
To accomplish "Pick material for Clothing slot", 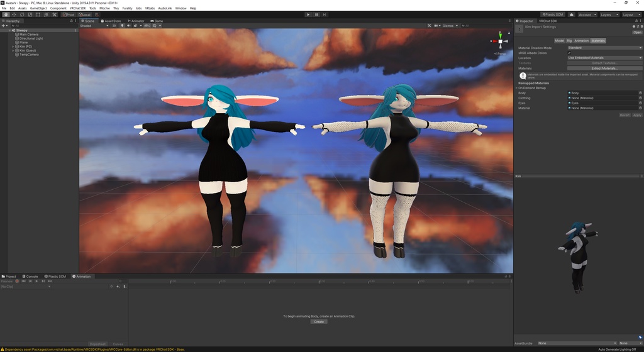I will coord(640,98).
